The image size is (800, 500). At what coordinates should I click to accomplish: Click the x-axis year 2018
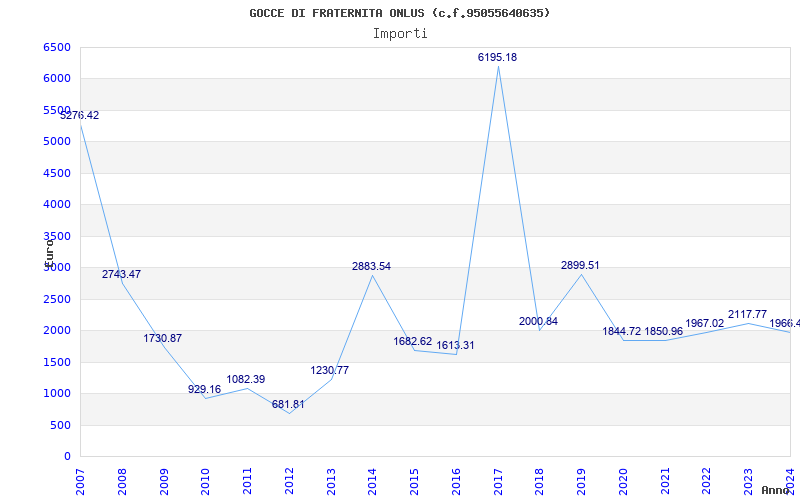click(540, 482)
